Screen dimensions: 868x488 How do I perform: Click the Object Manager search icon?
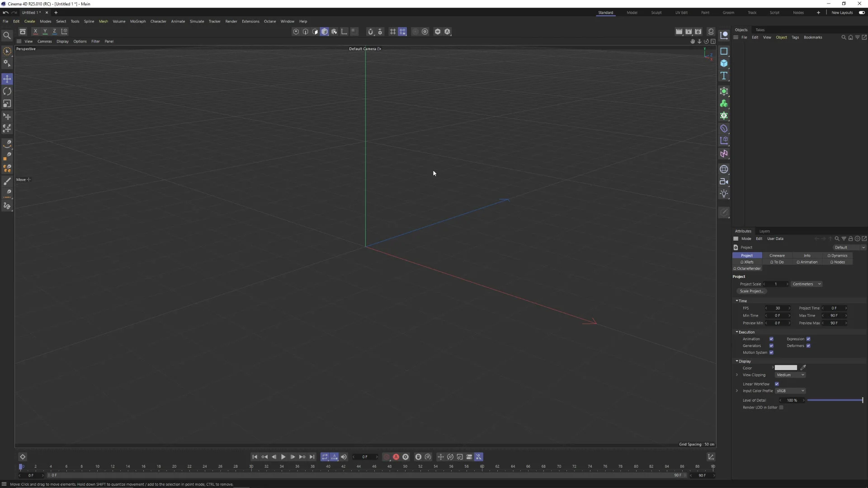tap(844, 38)
